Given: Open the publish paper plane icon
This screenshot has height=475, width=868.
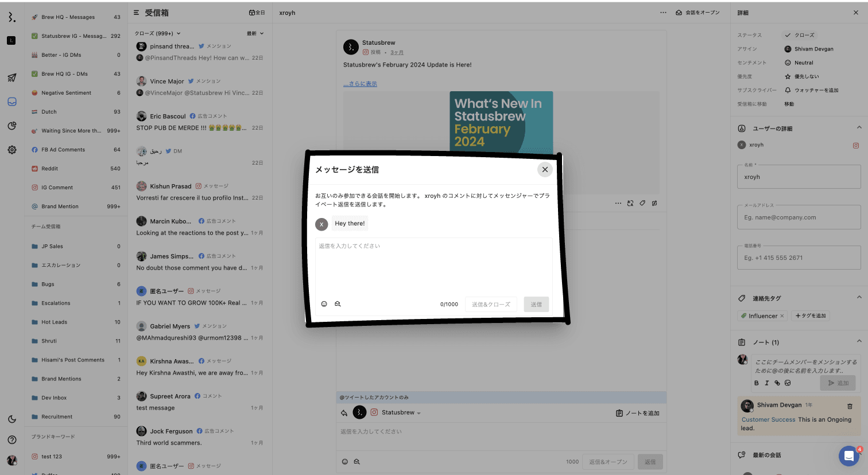Looking at the screenshot, I should tap(11, 77).
